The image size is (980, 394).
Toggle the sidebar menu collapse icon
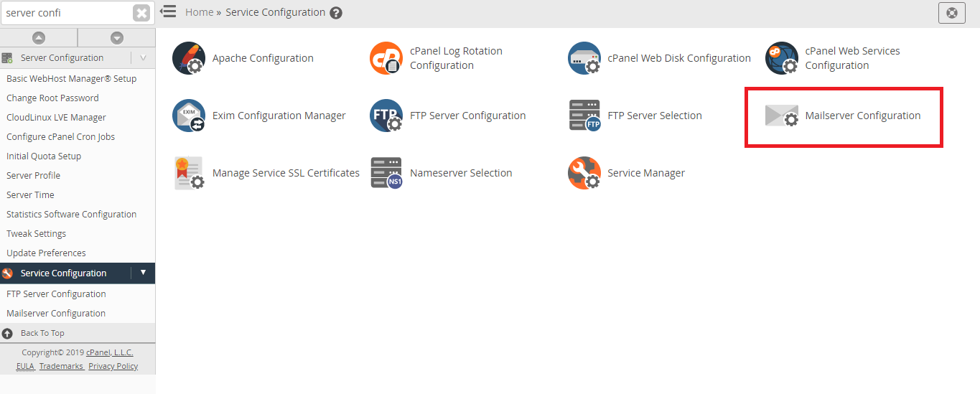(168, 11)
